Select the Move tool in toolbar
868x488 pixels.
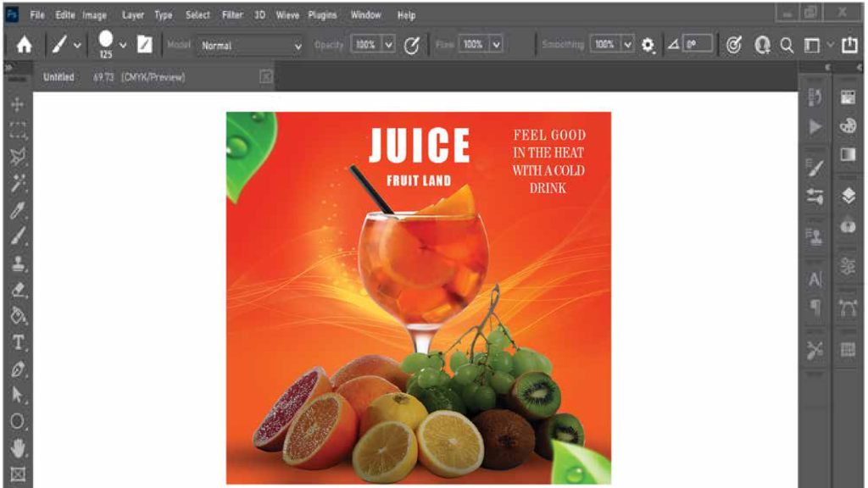[x=17, y=104]
